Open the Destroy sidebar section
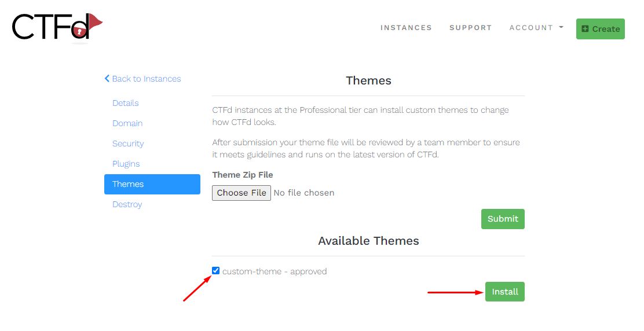The width and height of the screenshot is (644, 331). (x=127, y=204)
